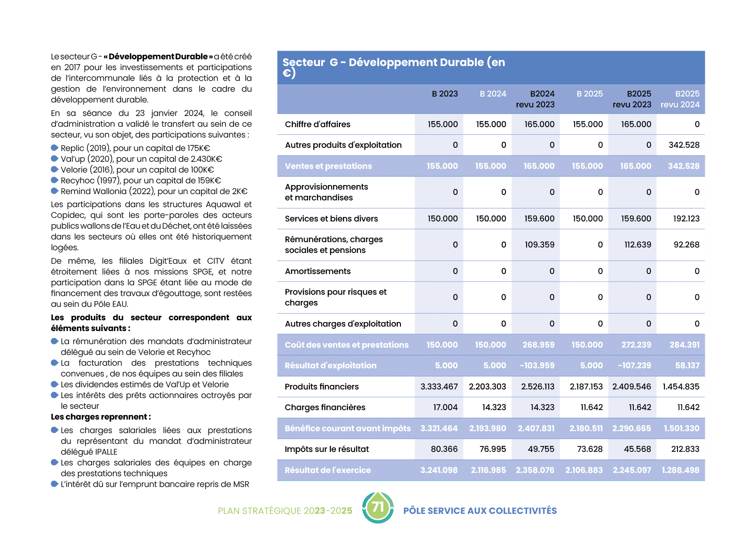Click the Résultat de l'exercice row label
The image size is (756, 535).
(328, 470)
